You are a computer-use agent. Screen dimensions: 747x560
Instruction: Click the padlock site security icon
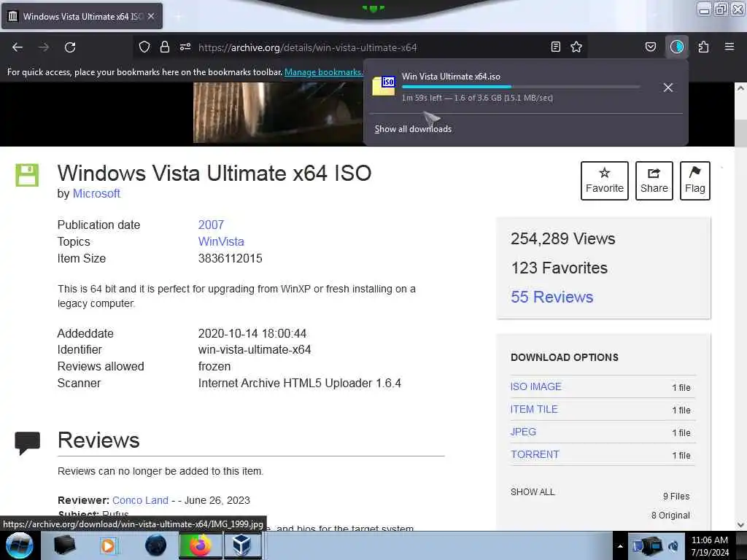165,47
